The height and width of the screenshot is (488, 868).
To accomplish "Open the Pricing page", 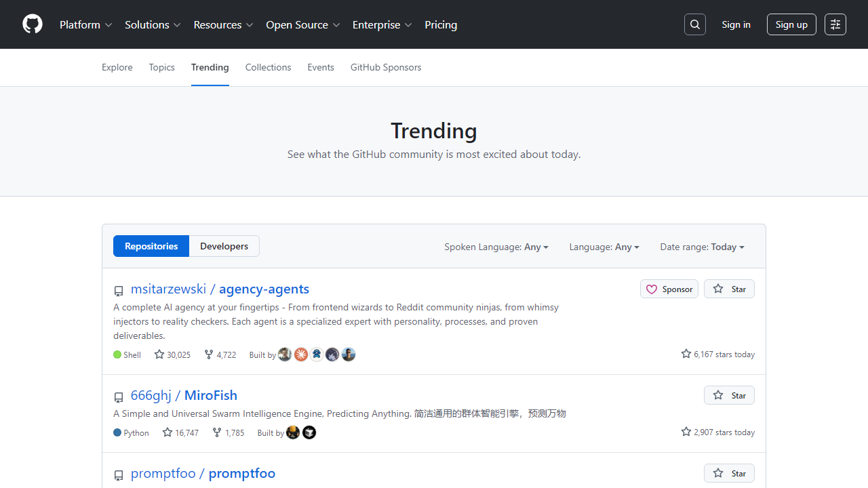I will click(441, 24).
